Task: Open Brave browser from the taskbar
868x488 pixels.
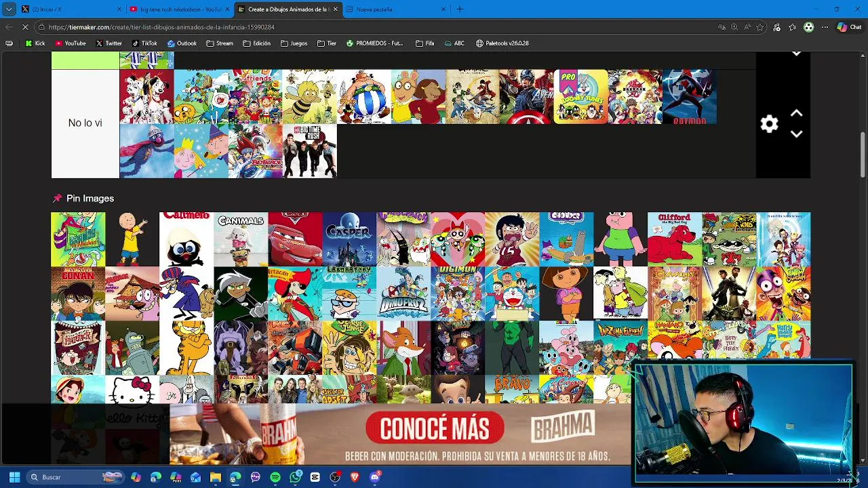Action: (355, 477)
